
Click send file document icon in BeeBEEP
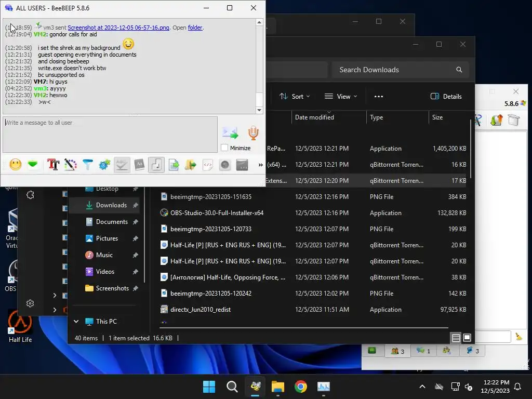[x=174, y=165]
